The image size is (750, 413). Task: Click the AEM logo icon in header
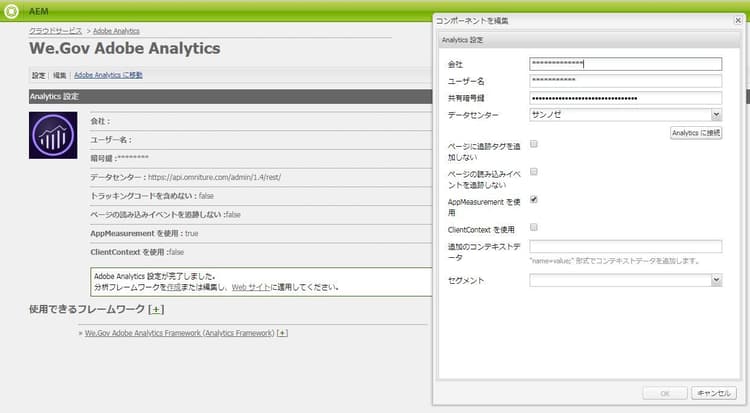tap(11, 11)
